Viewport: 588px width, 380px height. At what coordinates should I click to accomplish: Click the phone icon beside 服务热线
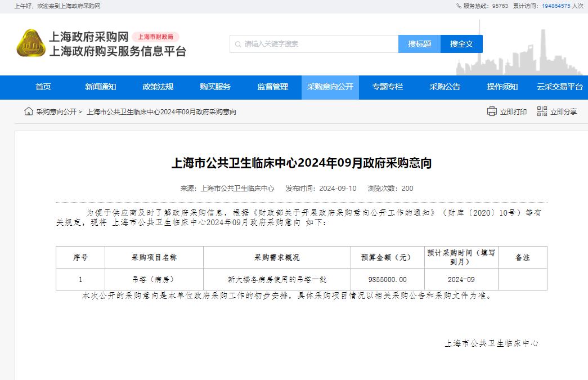(x=459, y=6)
